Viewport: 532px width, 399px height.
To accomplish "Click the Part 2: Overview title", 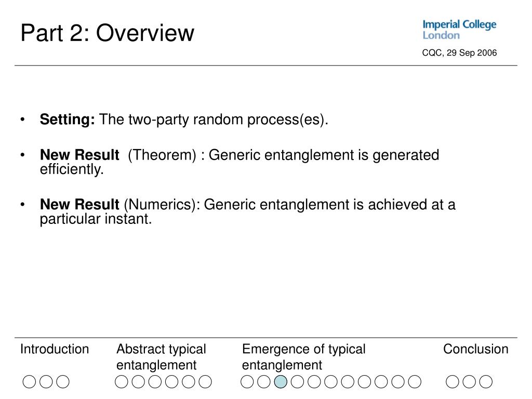I will [x=107, y=33].
